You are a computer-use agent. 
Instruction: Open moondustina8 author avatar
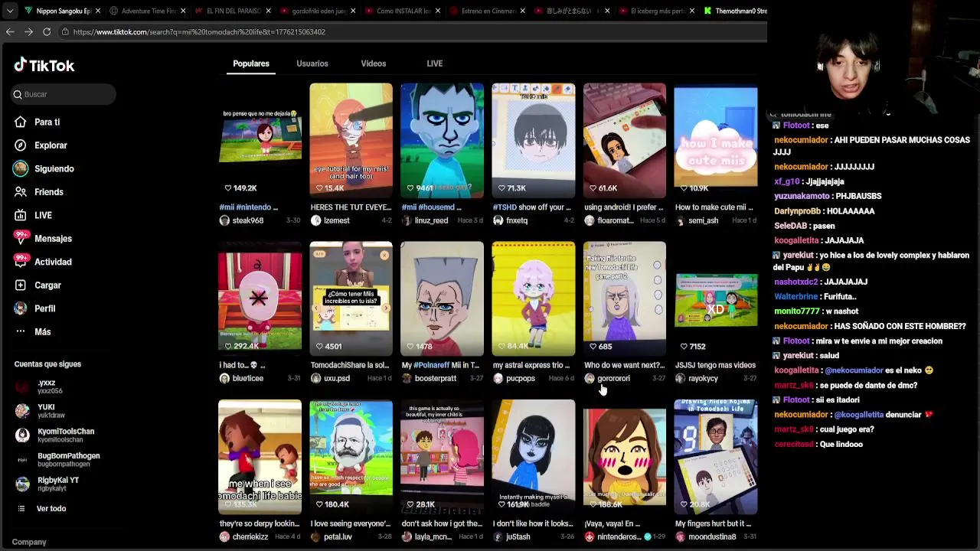(x=680, y=536)
